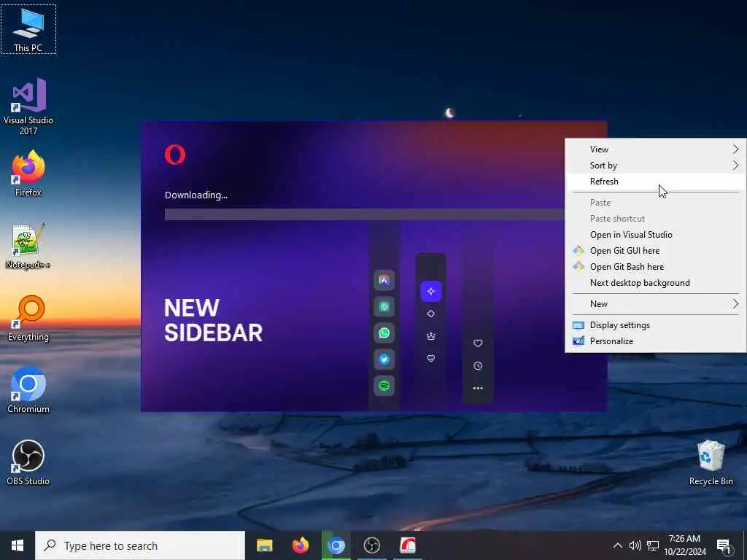Choose Refresh from the context menu
The height and width of the screenshot is (560, 747).
tap(656, 182)
